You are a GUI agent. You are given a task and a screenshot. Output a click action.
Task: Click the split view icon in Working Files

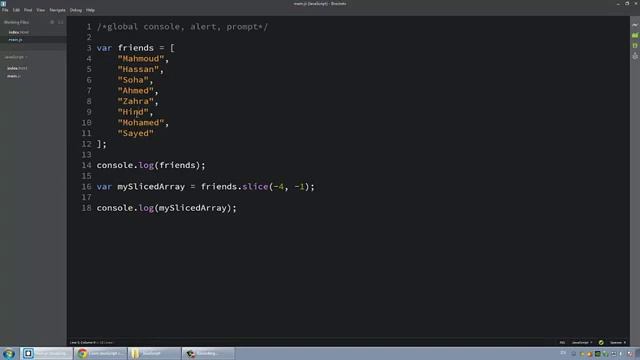coord(60,22)
